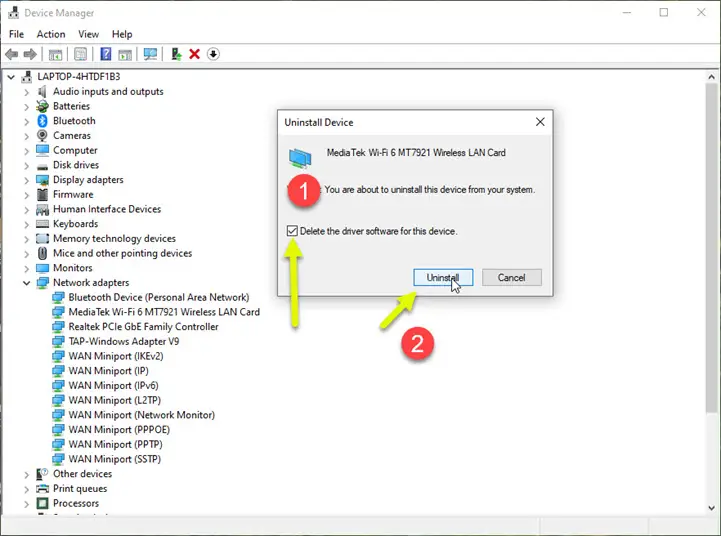
Task: Select the Display adapters icon
Action: (42, 180)
